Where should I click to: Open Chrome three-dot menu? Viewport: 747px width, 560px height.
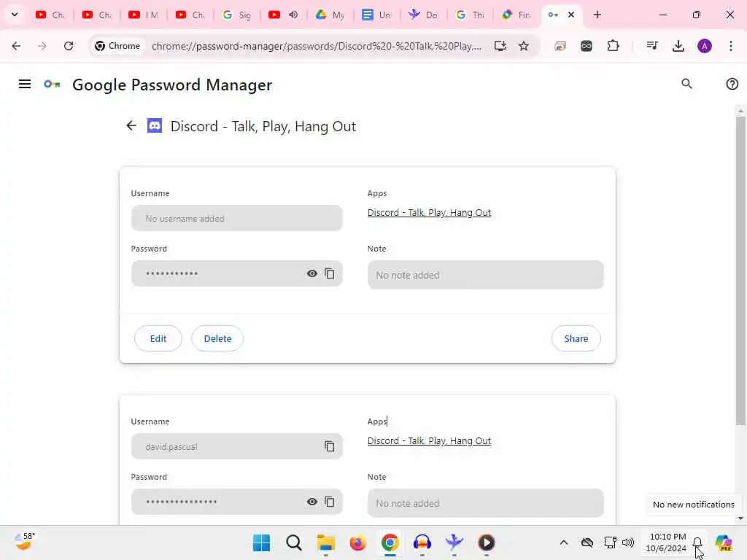(x=731, y=46)
